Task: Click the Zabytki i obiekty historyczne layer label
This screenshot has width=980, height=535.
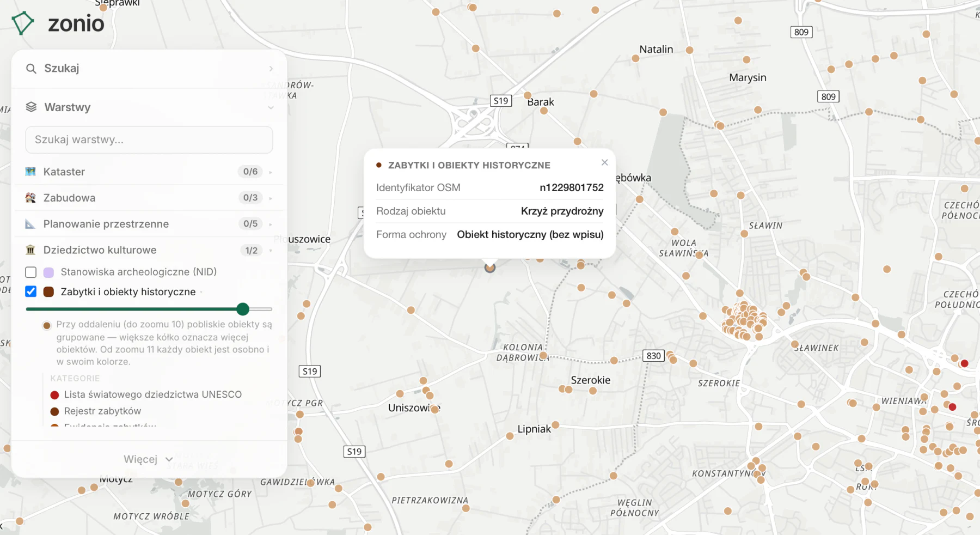Action: 128,291
